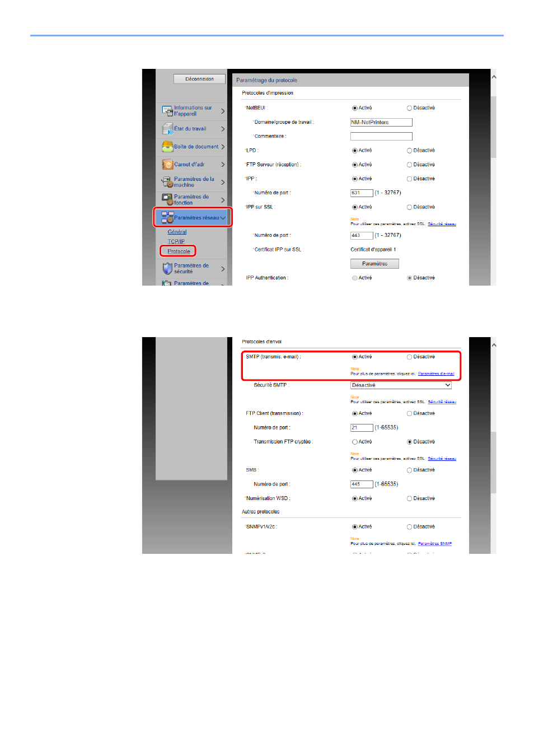Click the FTP Client port 21 field
534x756 pixels.
[x=362, y=427]
